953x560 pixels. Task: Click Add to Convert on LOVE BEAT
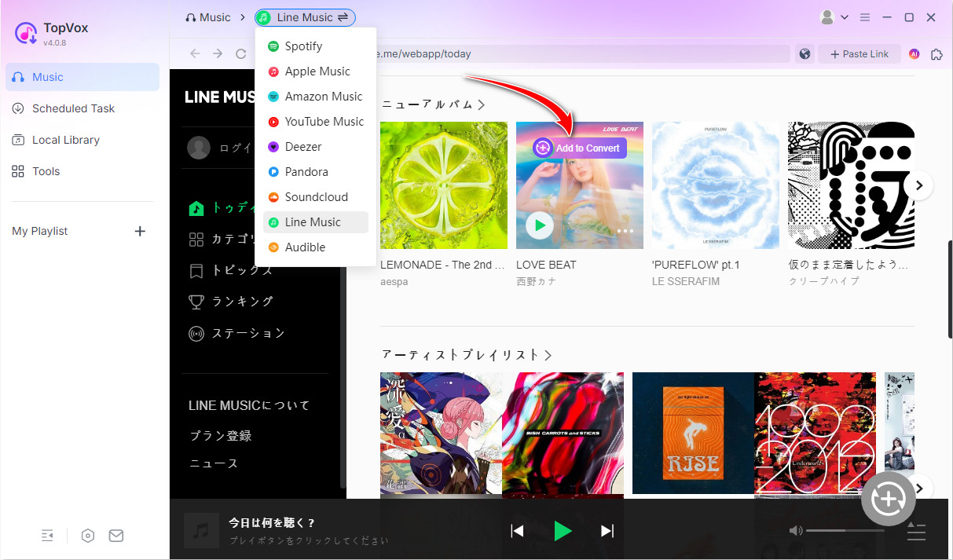(579, 148)
